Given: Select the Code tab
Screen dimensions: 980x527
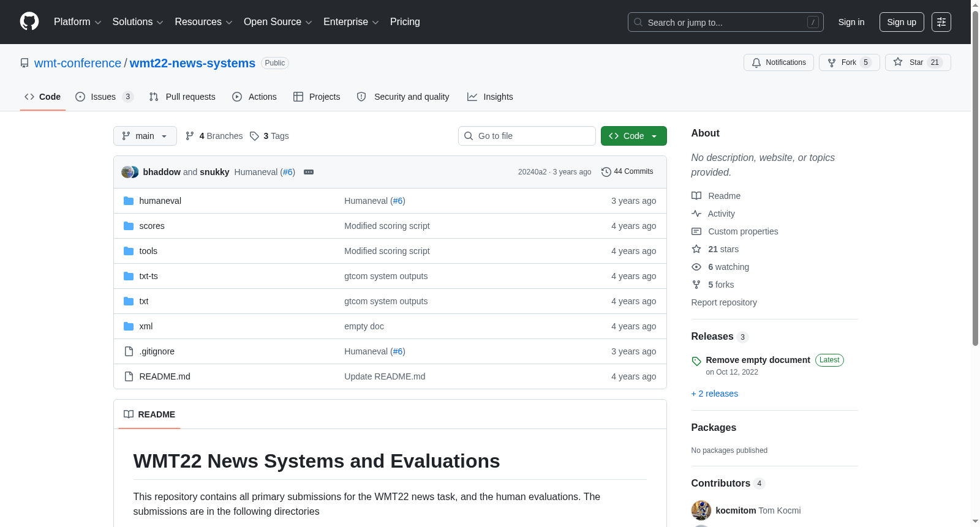Looking at the screenshot, I should (43, 97).
